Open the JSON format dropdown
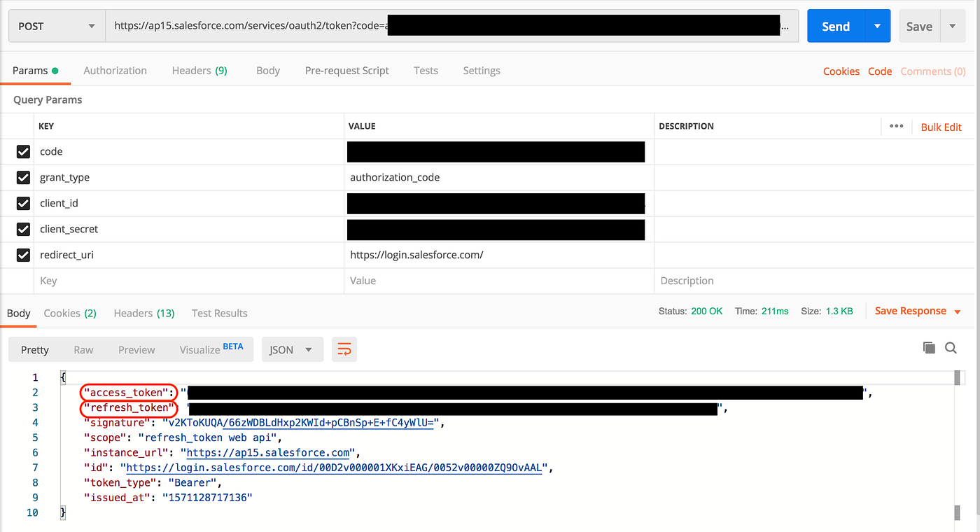980x532 pixels. tap(292, 349)
